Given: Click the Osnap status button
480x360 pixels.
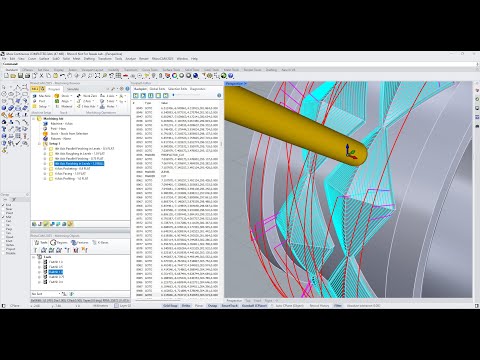Looking at the screenshot, I should coord(212,305).
